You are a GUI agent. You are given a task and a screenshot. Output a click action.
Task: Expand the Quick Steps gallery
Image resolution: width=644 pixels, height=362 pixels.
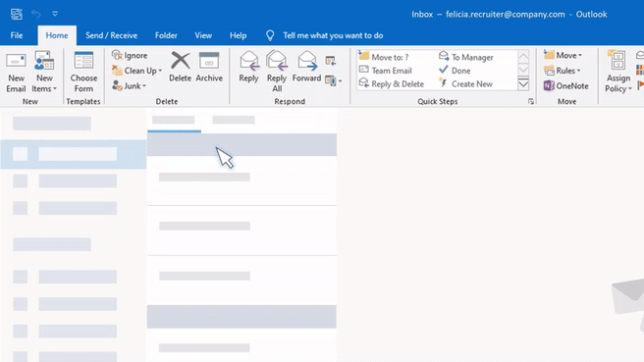point(523,84)
